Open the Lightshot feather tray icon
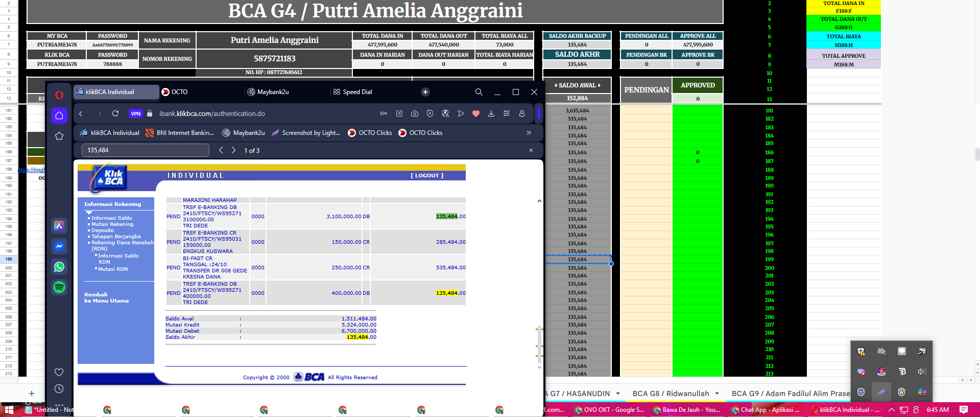This screenshot has width=980, height=417. coord(881,392)
